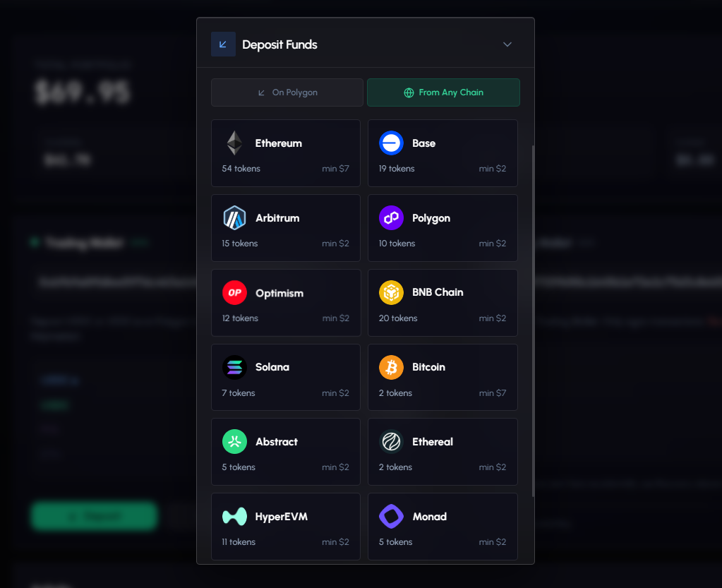The image size is (722, 588).
Task: Collapse the Deposit Funds panel chevron
Action: 507,44
